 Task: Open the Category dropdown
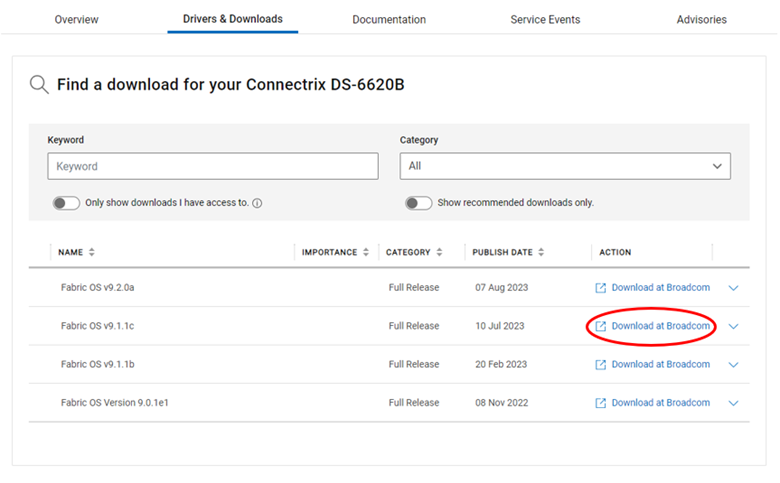[x=565, y=166]
